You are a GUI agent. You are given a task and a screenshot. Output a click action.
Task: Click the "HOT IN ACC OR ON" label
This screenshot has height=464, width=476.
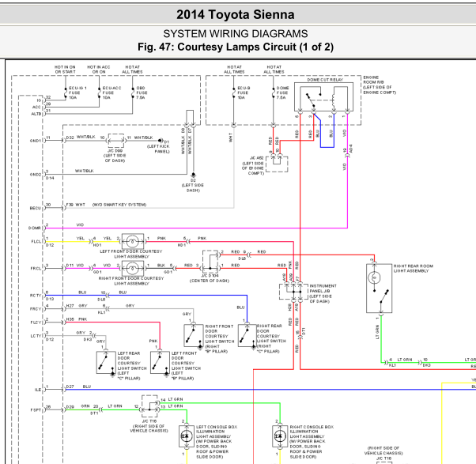(x=99, y=70)
